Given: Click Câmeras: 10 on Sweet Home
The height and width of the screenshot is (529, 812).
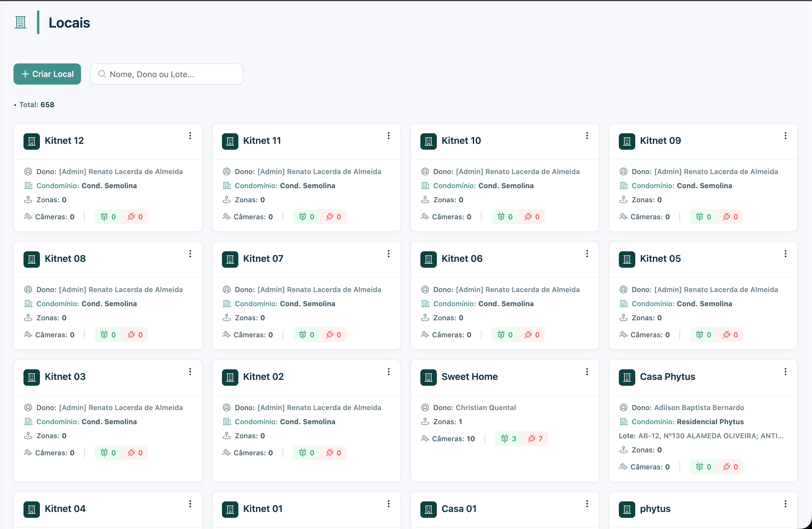Looking at the screenshot, I should 453,439.
